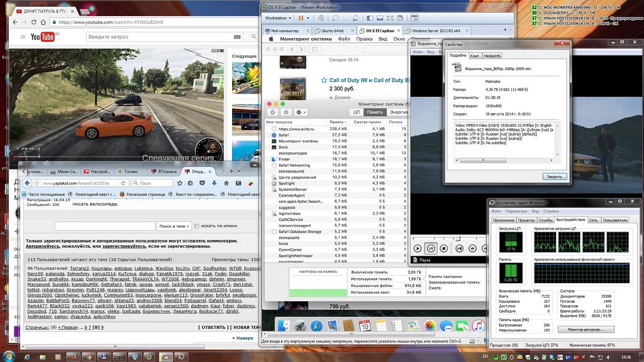Click the stop button in the media player
The height and width of the screenshot is (362, 644).
(444, 249)
